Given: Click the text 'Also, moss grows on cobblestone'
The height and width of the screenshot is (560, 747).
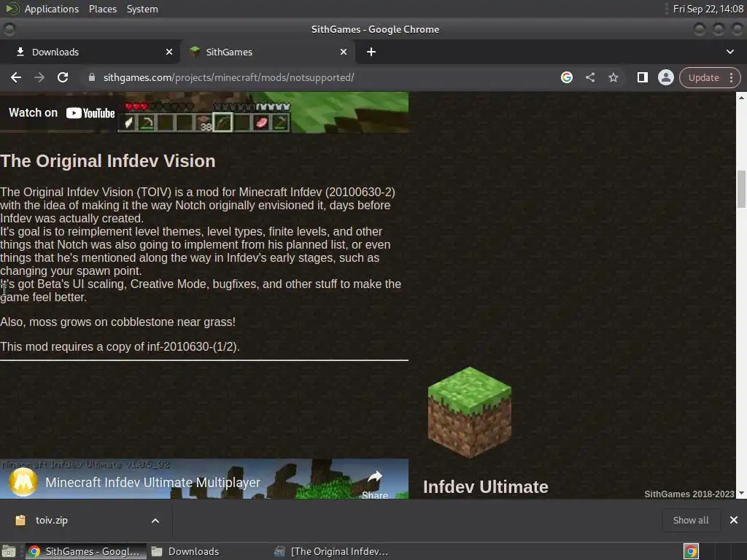Looking at the screenshot, I should pyautogui.click(x=87, y=322).
